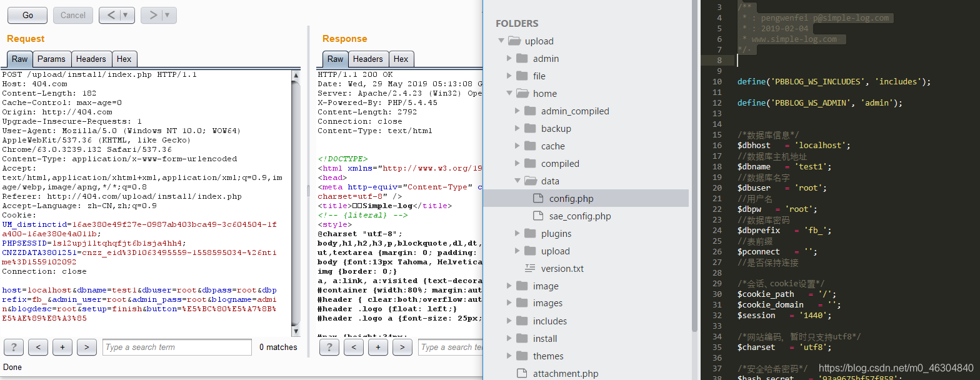Go forward with the history > button

pos(152,15)
